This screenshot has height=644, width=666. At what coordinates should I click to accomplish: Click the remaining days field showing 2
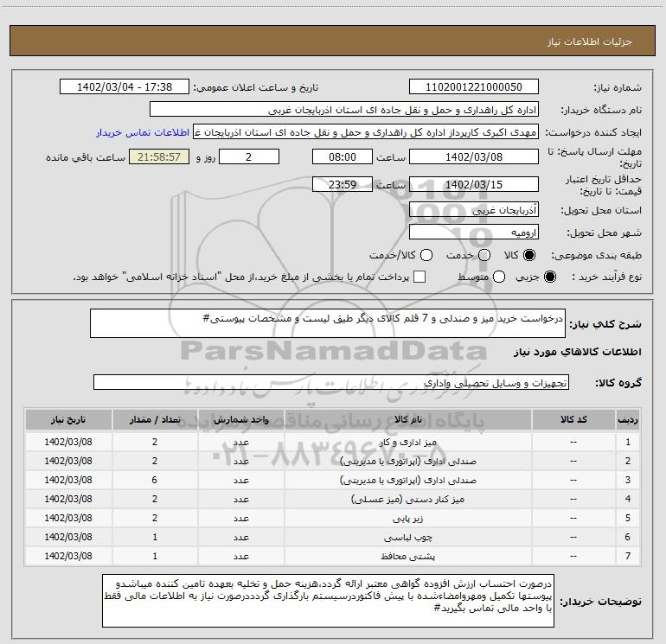pyautogui.click(x=249, y=156)
